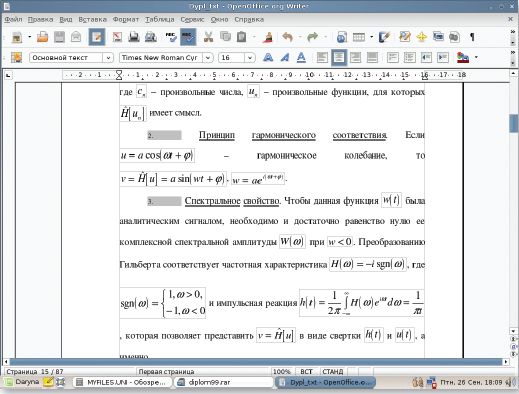The image size is (519, 394).
Task: Open paragraph style dropdown 'Основной текст'
Action: (x=108, y=58)
